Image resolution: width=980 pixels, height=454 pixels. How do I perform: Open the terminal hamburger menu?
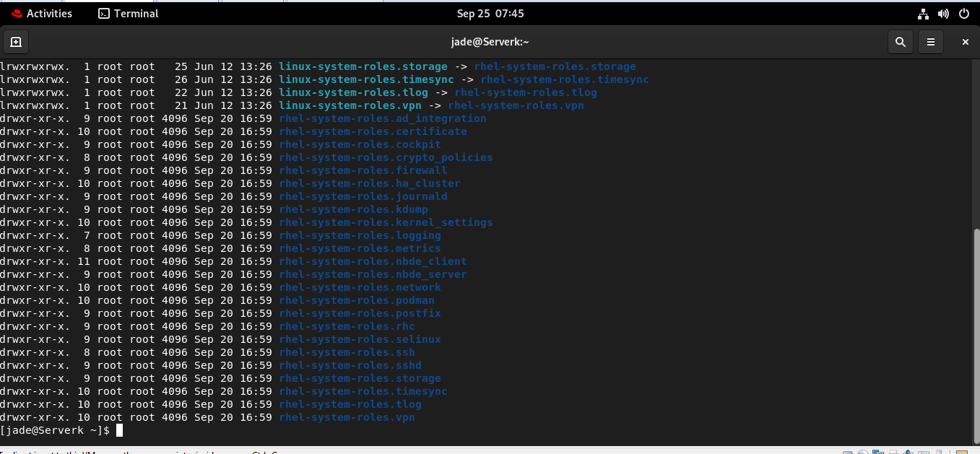(930, 41)
